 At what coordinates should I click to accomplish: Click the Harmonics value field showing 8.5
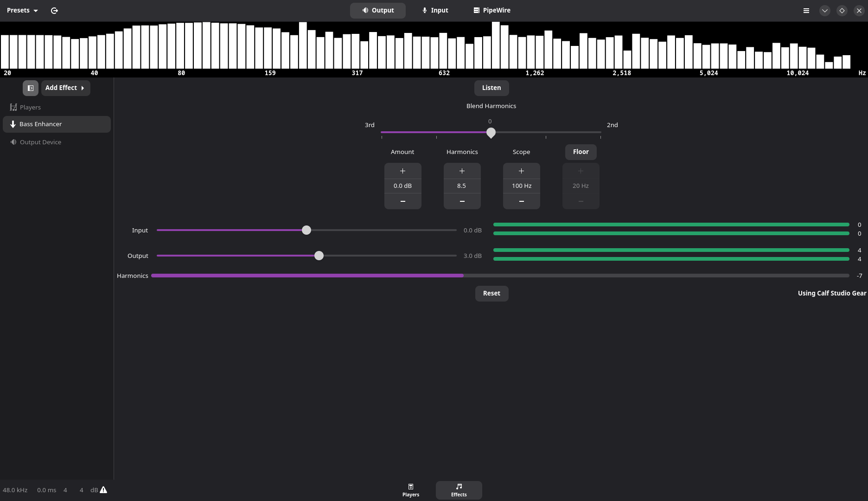pyautogui.click(x=461, y=186)
